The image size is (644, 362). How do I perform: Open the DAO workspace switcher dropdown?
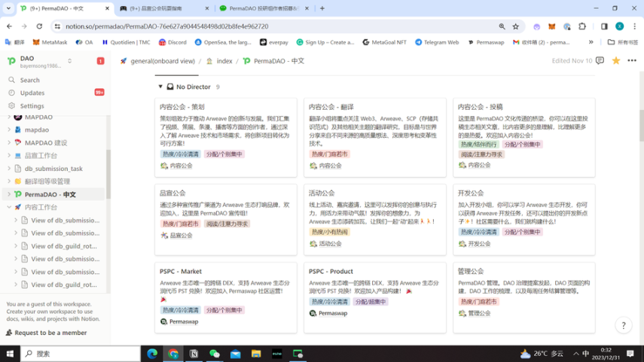[x=69, y=61]
